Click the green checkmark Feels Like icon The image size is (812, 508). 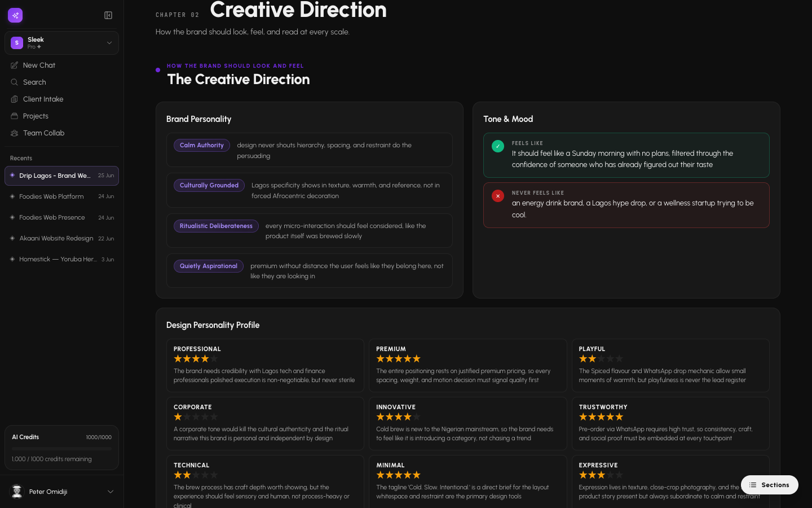click(498, 146)
